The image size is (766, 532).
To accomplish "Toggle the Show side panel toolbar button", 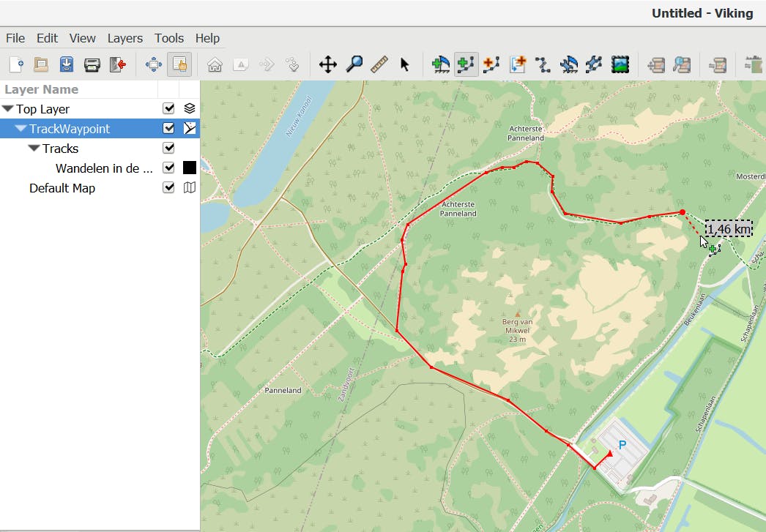I will tap(179, 64).
